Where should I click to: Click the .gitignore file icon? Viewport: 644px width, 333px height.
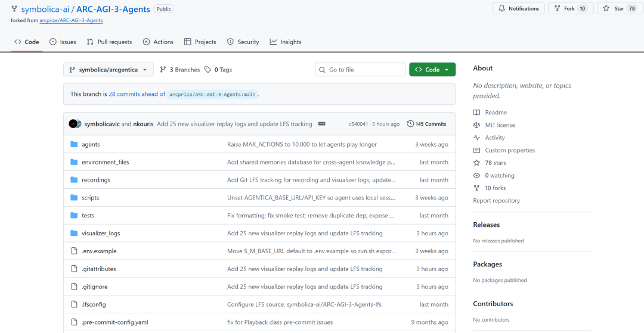(74, 287)
